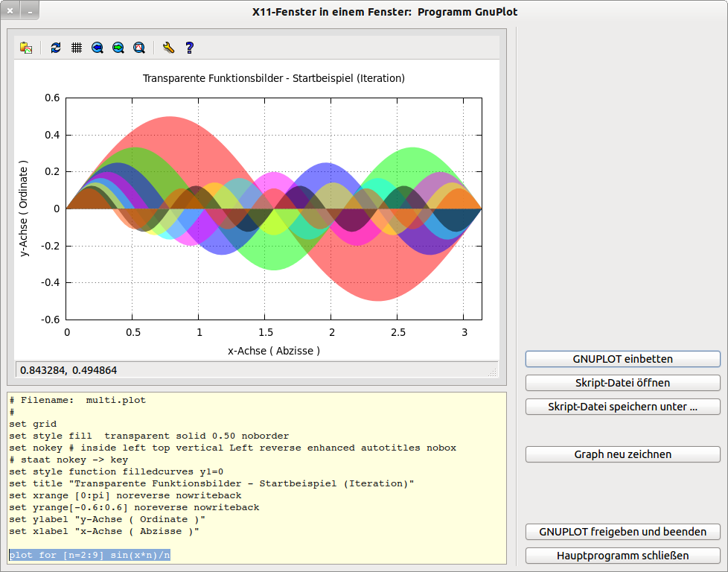Click the autoscale zoom icon

pos(138,48)
